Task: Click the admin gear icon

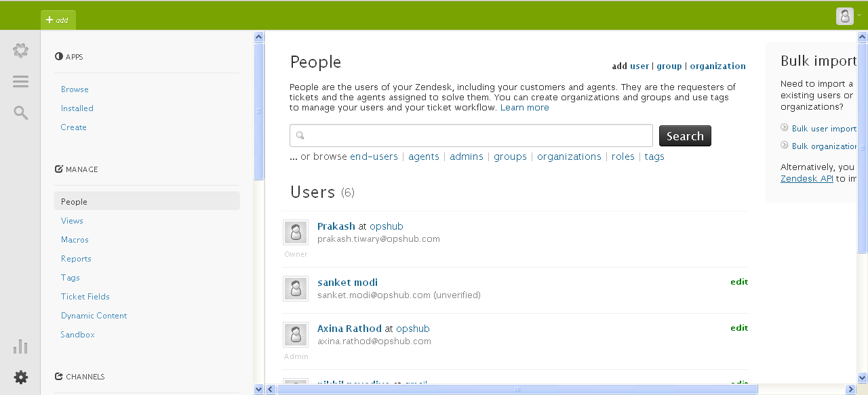Action: tap(20, 377)
